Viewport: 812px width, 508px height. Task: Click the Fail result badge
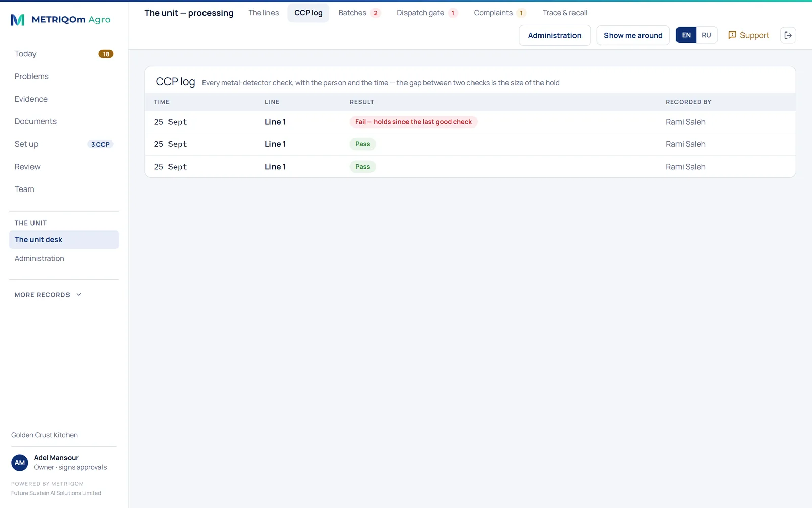pyautogui.click(x=413, y=122)
